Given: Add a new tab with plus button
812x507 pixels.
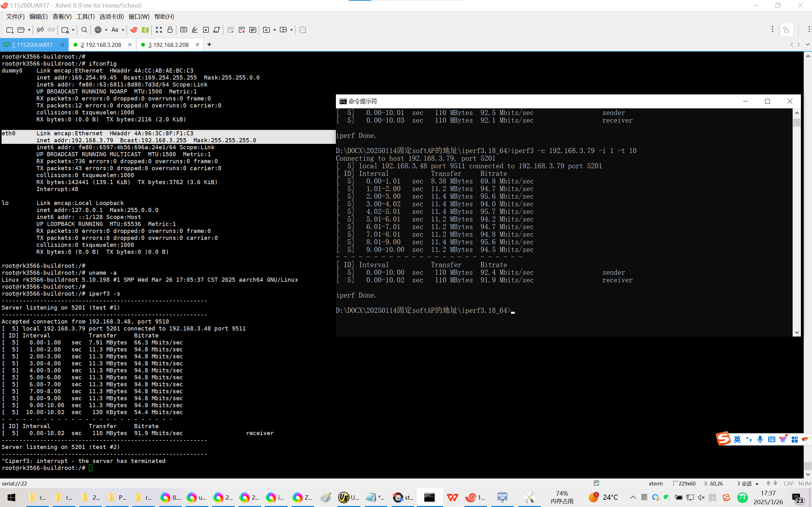Looking at the screenshot, I should tap(209, 45).
